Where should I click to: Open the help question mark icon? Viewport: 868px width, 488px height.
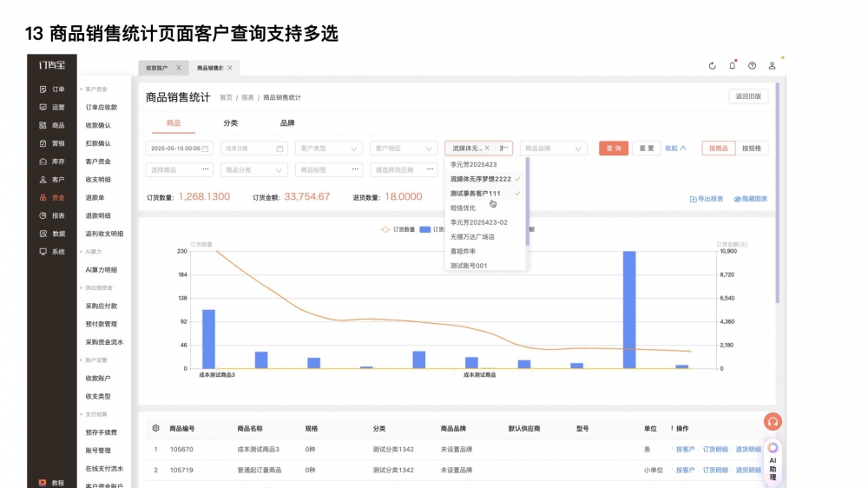click(x=752, y=66)
